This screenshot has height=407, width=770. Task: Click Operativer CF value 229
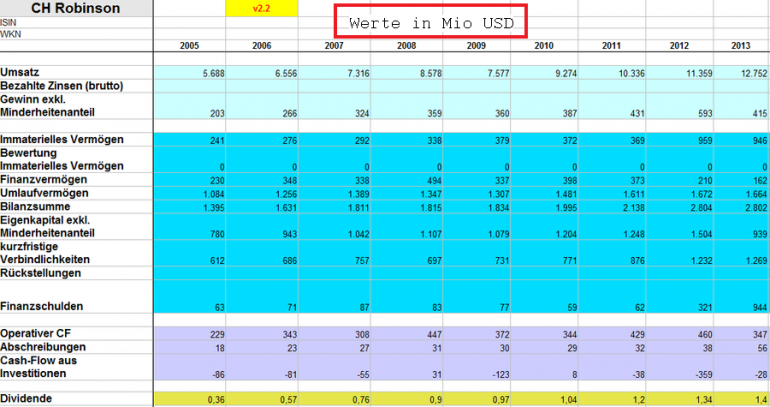point(217,335)
